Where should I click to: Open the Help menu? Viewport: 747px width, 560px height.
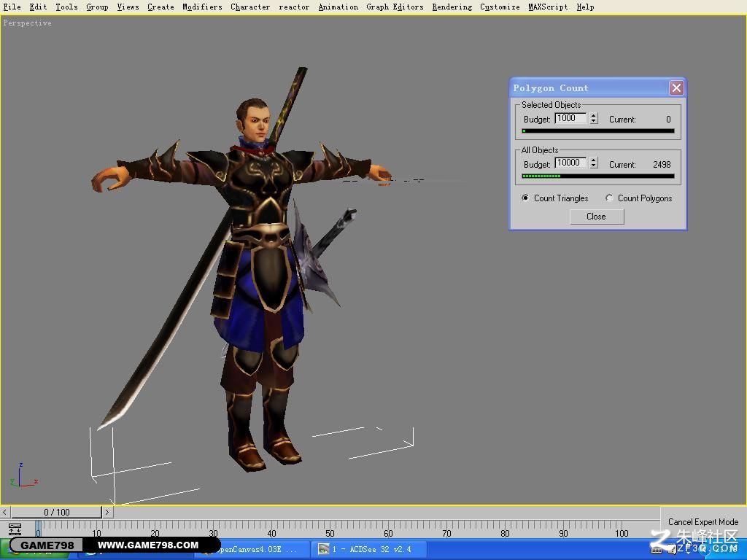pyautogui.click(x=585, y=7)
